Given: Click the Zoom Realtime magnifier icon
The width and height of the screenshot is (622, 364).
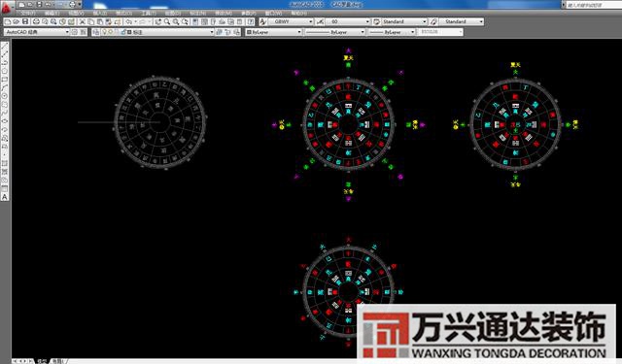Looking at the screenshot, I should pos(167,21).
